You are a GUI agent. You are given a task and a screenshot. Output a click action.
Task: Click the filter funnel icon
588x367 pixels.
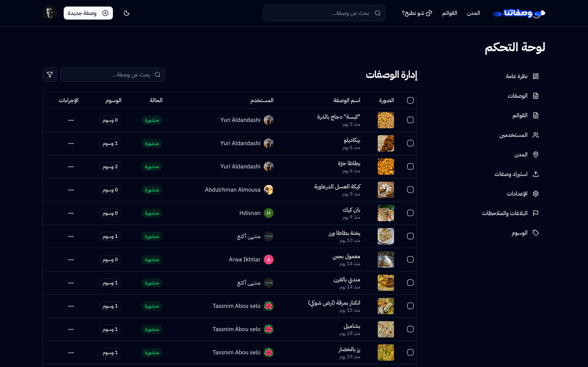[x=50, y=75]
